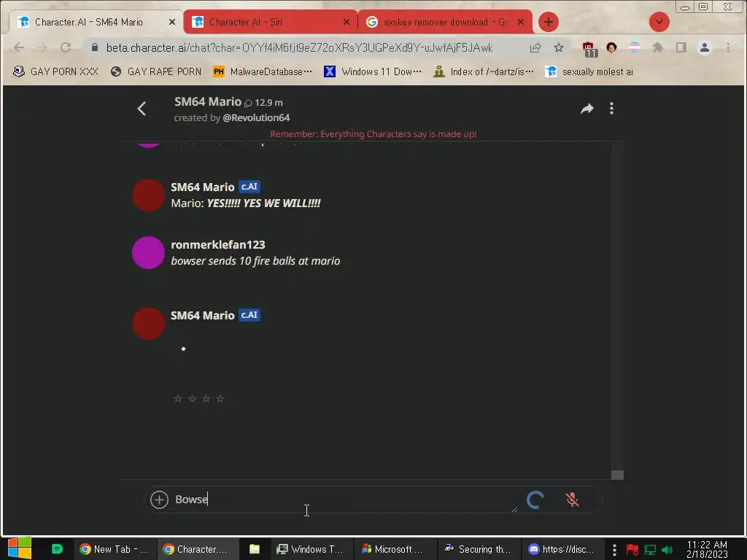Click the beta.character.ai address bar
The image size is (747, 560).
[299, 47]
